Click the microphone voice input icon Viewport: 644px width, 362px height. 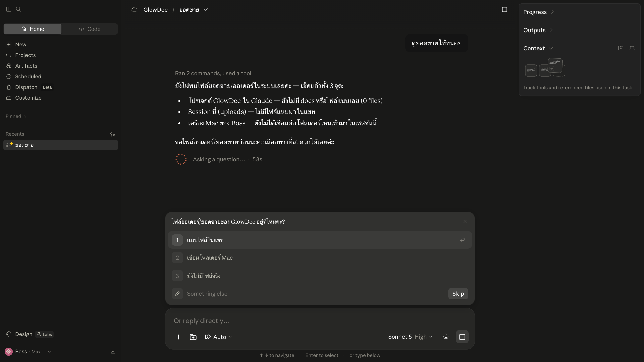point(446,337)
